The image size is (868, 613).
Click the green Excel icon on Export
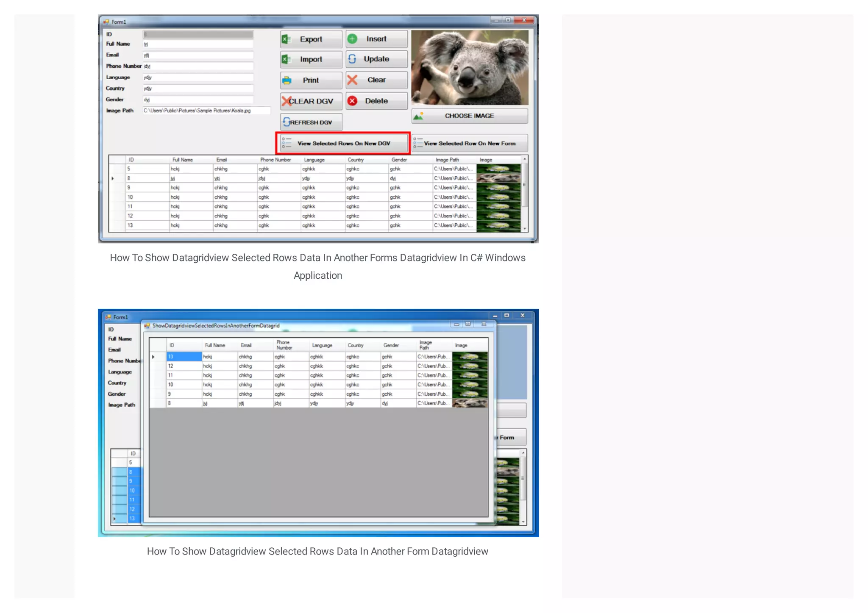pos(287,39)
